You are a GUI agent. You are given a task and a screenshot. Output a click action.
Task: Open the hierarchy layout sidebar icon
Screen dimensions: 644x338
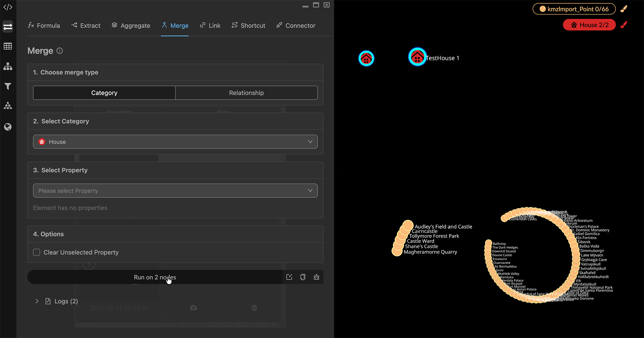point(8,66)
